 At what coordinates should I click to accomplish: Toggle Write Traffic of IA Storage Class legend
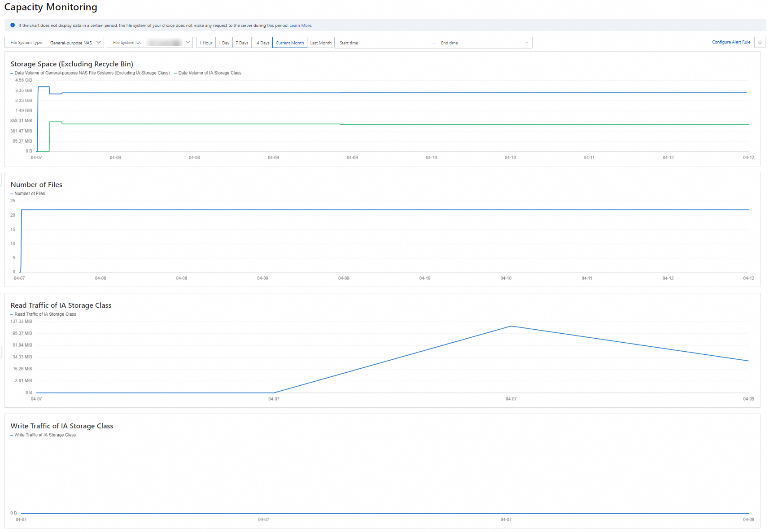[43, 435]
